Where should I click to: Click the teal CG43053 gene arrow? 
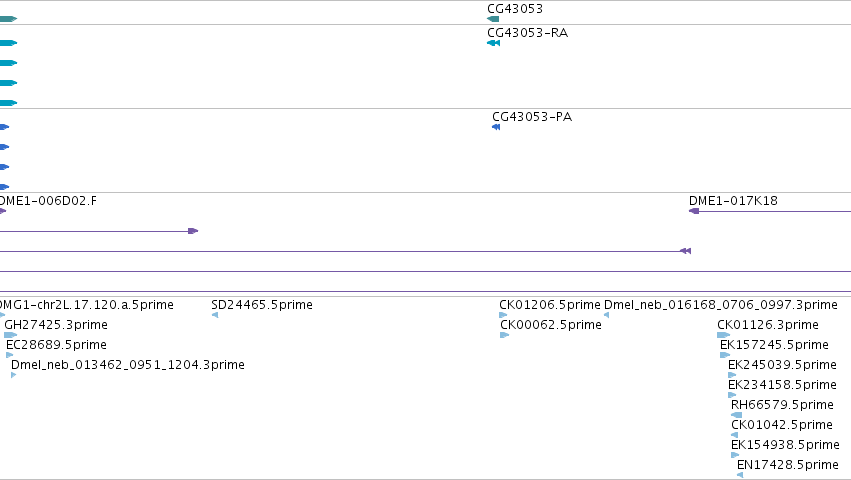(493, 19)
